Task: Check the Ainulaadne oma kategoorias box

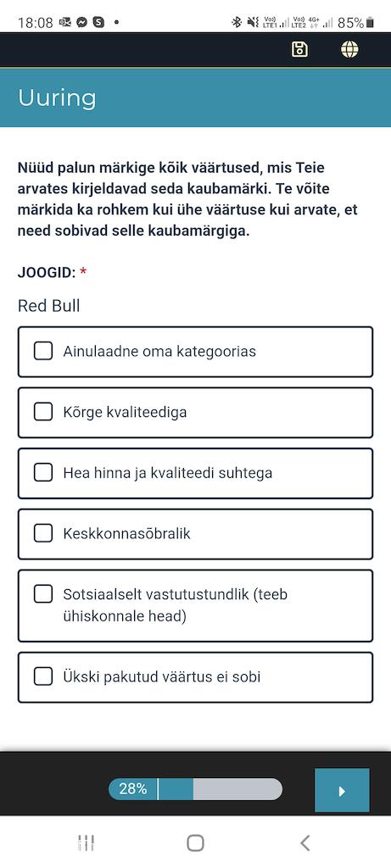Action: click(x=195, y=352)
